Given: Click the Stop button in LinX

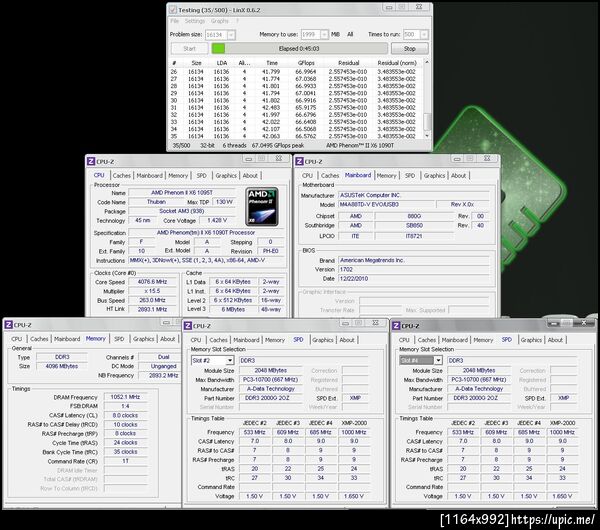Looking at the screenshot, I should coord(409,49).
